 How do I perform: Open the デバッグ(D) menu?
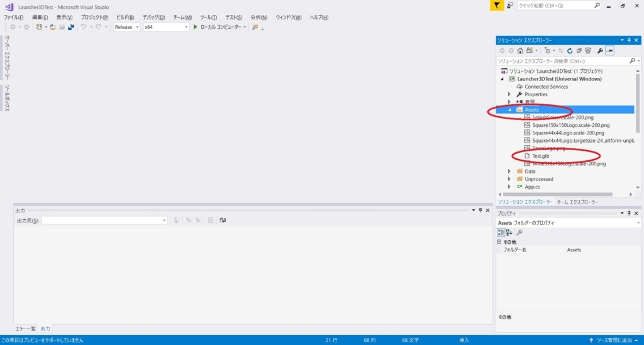click(153, 17)
